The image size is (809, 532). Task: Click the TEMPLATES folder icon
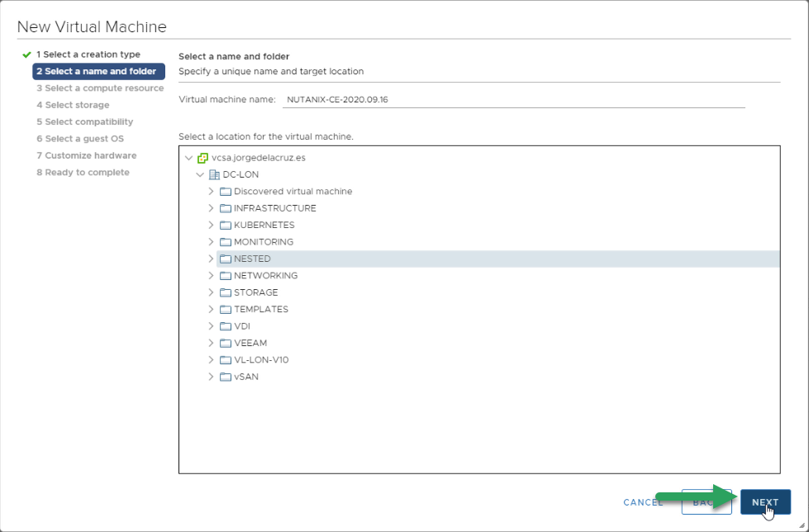(x=226, y=310)
